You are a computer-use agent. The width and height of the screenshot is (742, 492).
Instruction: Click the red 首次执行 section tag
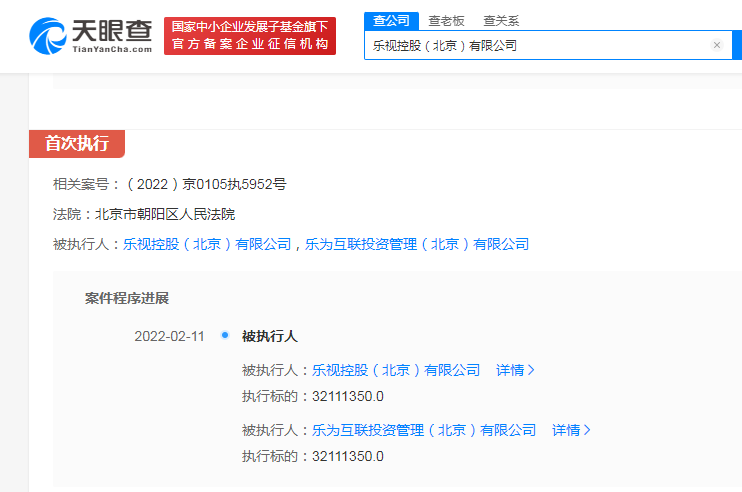tap(77, 143)
